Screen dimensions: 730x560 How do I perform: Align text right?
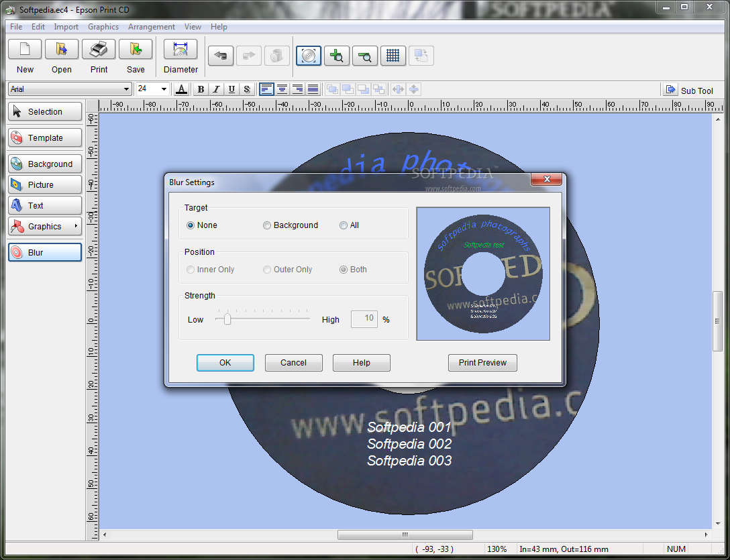point(297,89)
